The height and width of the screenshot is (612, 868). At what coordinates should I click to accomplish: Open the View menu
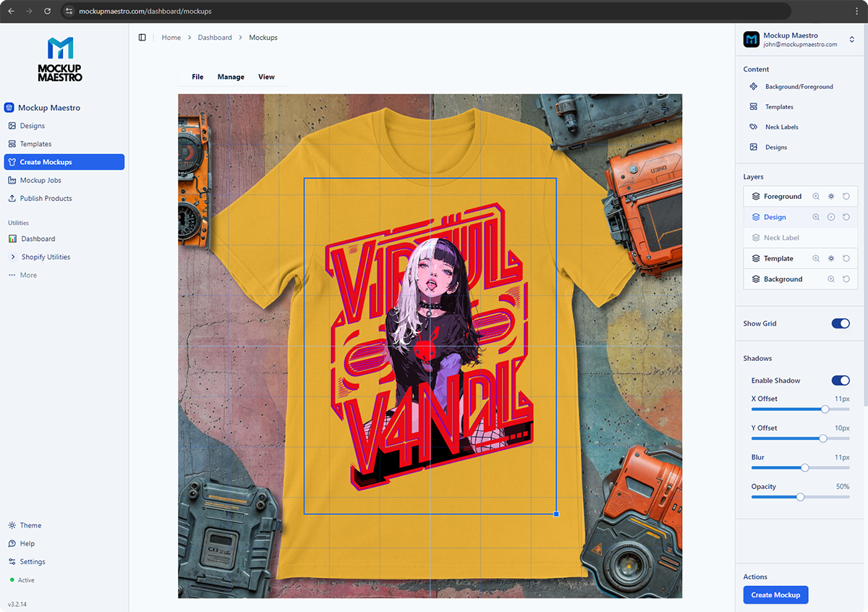pyautogui.click(x=266, y=77)
